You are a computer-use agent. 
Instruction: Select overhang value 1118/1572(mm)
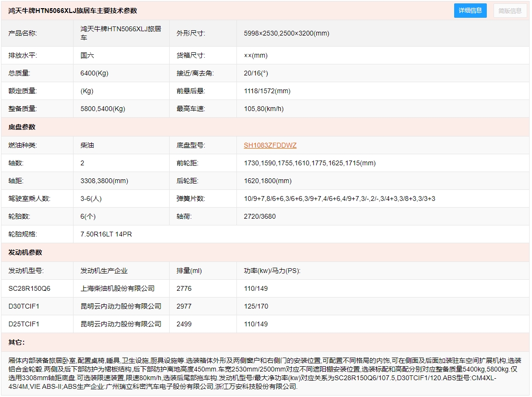point(267,91)
